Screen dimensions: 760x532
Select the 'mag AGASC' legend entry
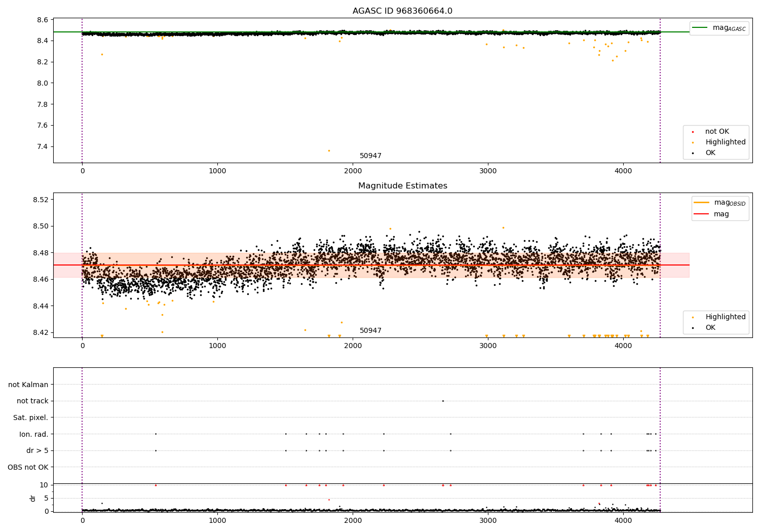point(719,28)
